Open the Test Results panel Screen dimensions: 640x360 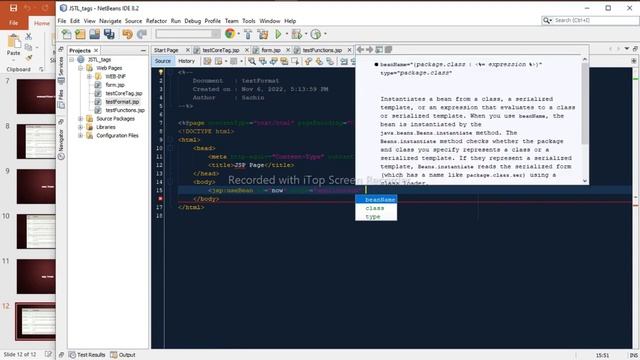87,355
